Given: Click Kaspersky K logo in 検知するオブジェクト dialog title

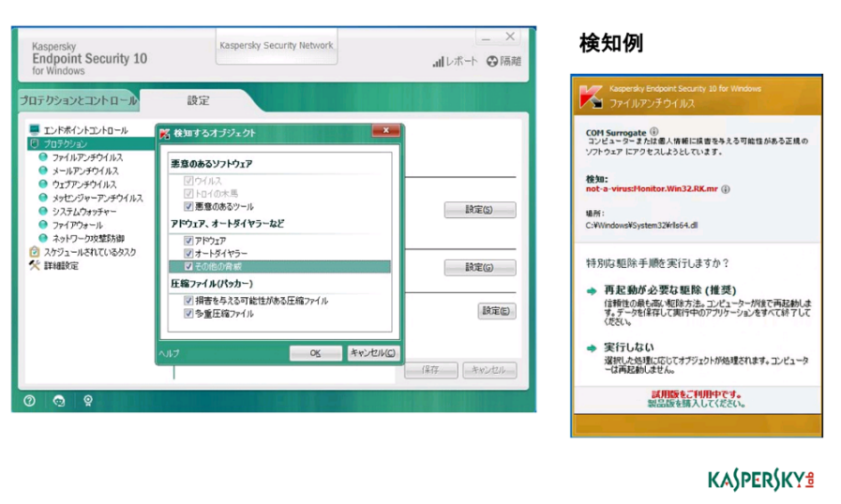Looking at the screenshot, I should click(165, 133).
